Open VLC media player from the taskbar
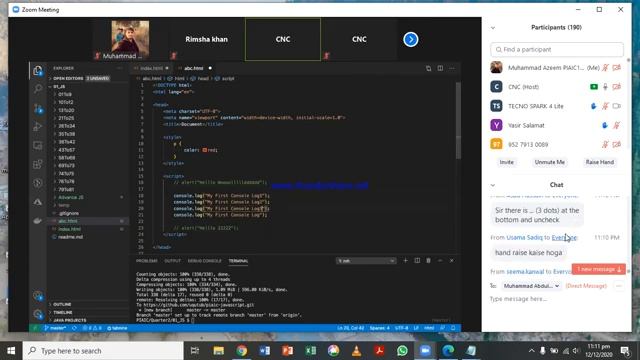Screen dimensions: 640x360 pyautogui.click(x=356, y=351)
